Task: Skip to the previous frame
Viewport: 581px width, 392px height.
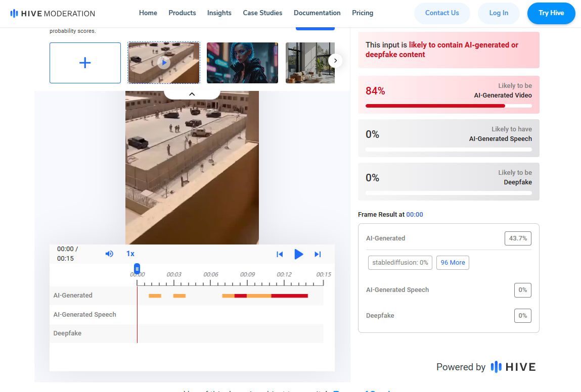Action: click(280, 254)
